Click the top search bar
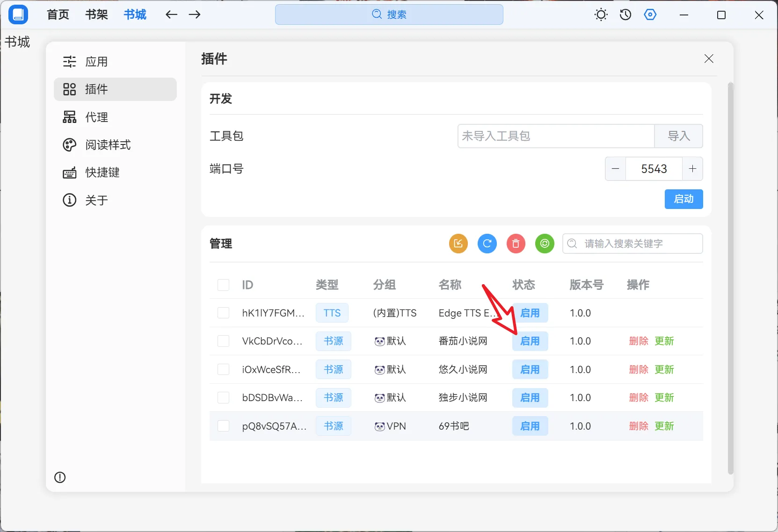This screenshot has height=532, width=778. coord(389,14)
